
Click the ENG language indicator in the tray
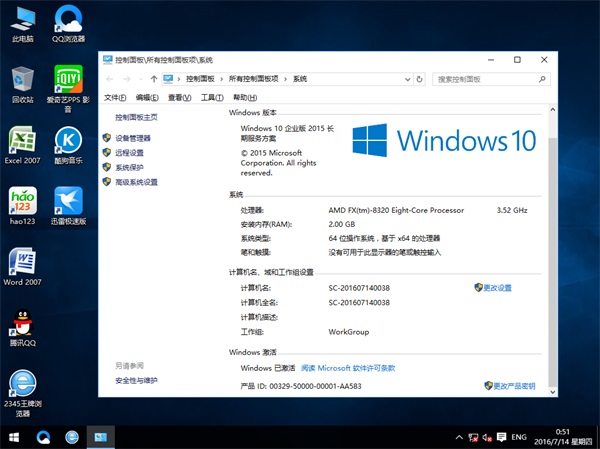[x=518, y=438]
